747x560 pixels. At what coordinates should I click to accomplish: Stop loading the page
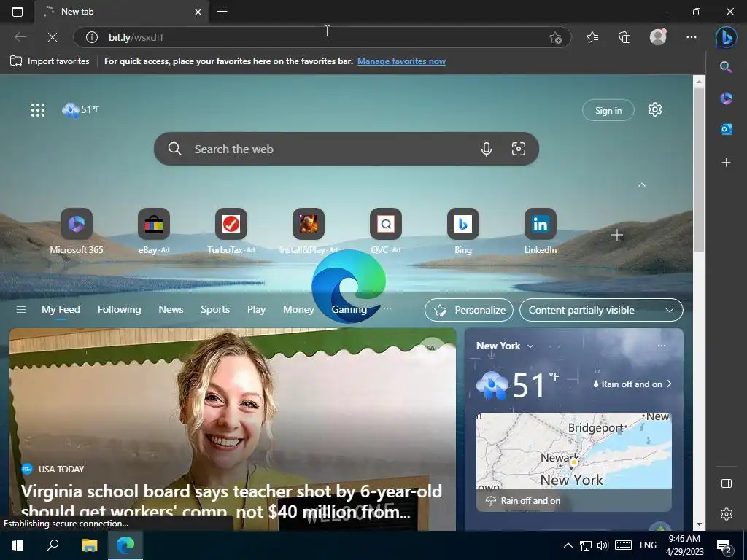coord(53,37)
